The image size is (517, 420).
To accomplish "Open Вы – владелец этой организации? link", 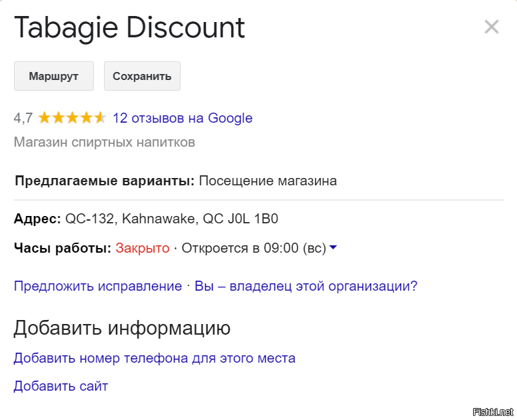I will coord(306,286).
